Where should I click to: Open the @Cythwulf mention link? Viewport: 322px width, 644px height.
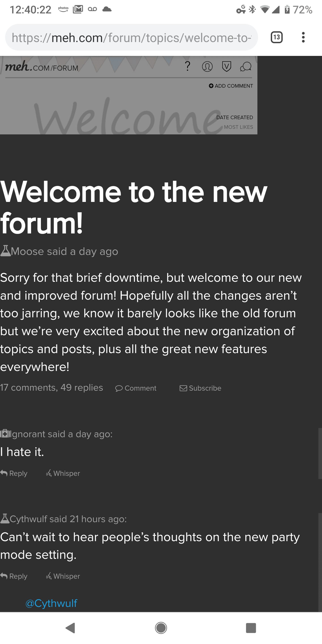pyautogui.click(x=51, y=603)
